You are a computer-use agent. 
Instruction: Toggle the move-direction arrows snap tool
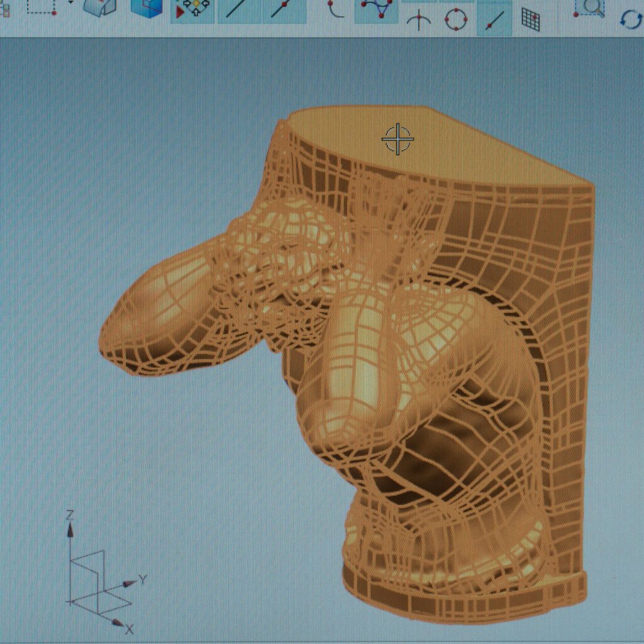(x=192, y=9)
